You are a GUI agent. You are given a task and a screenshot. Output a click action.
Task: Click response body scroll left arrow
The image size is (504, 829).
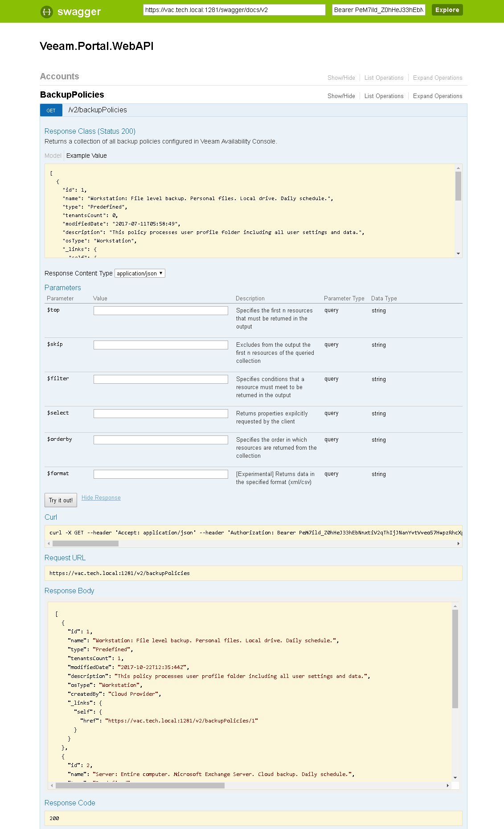pos(52,786)
